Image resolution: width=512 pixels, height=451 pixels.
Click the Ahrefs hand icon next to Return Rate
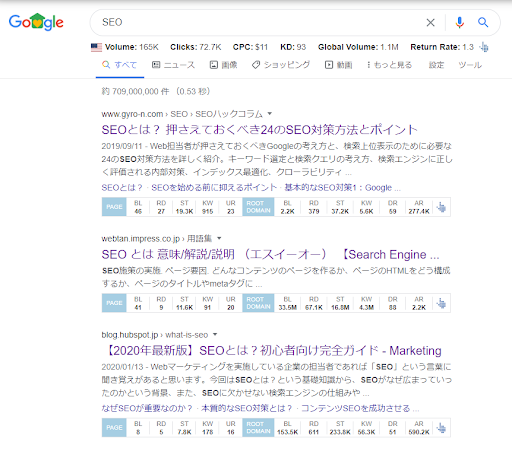coord(484,47)
